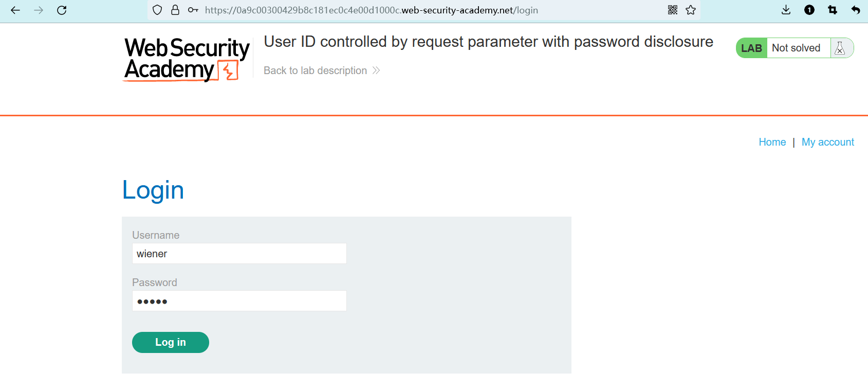The image size is (868, 389).
Task: Go back to the previous page
Action: pos(15,10)
